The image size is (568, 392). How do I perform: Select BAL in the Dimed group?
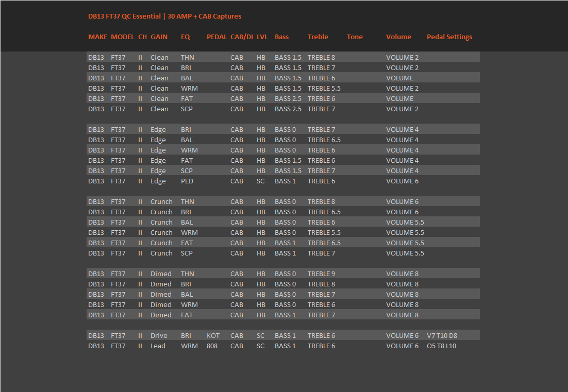click(187, 294)
